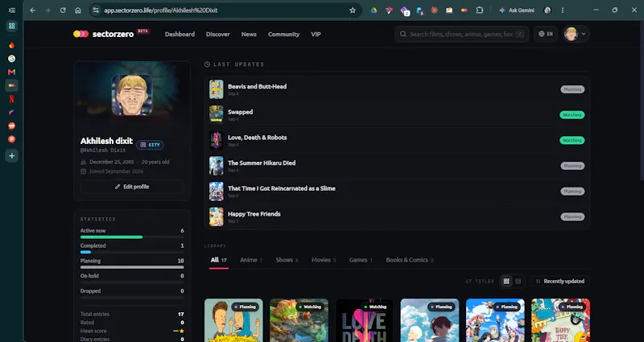The width and height of the screenshot is (644, 342).
Task: Open Love, Death & Robots update entry
Action: click(397, 140)
